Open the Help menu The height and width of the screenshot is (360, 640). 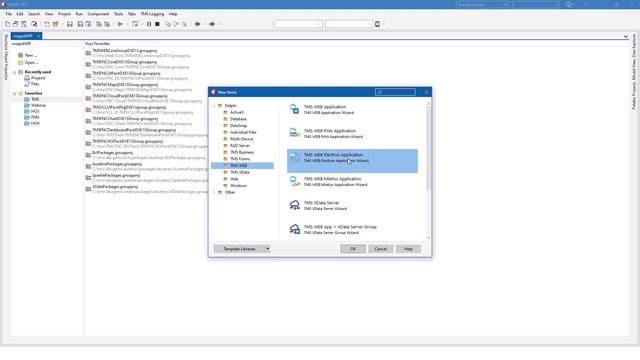coord(173,14)
